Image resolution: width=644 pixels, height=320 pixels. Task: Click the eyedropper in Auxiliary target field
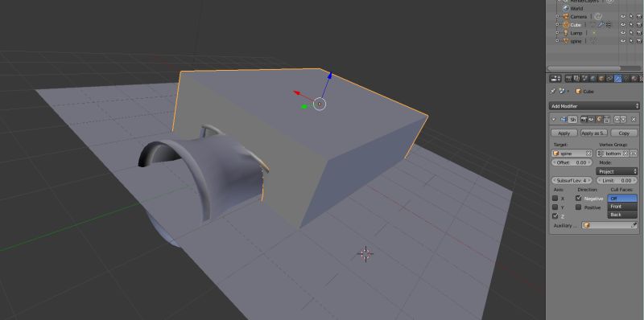pyautogui.click(x=634, y=225)
